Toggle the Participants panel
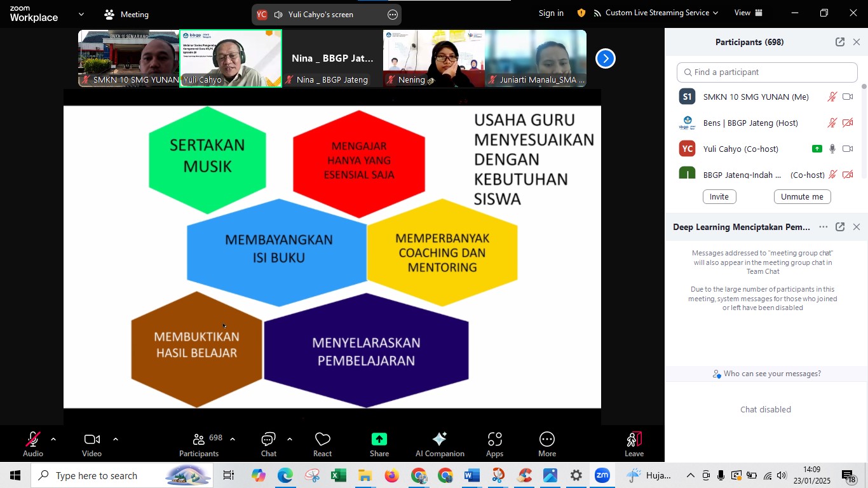Viewport: 868px width, 488px height. tap(199, 444)
